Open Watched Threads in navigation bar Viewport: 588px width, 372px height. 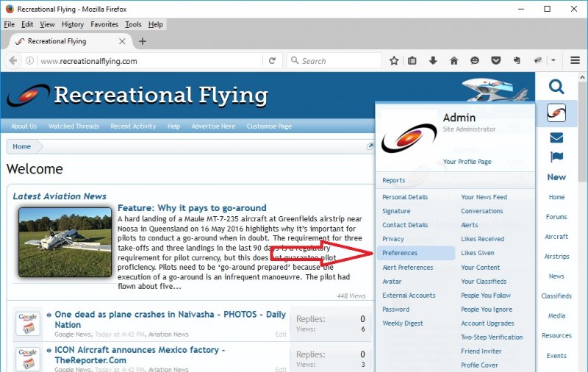pos(73,126)
